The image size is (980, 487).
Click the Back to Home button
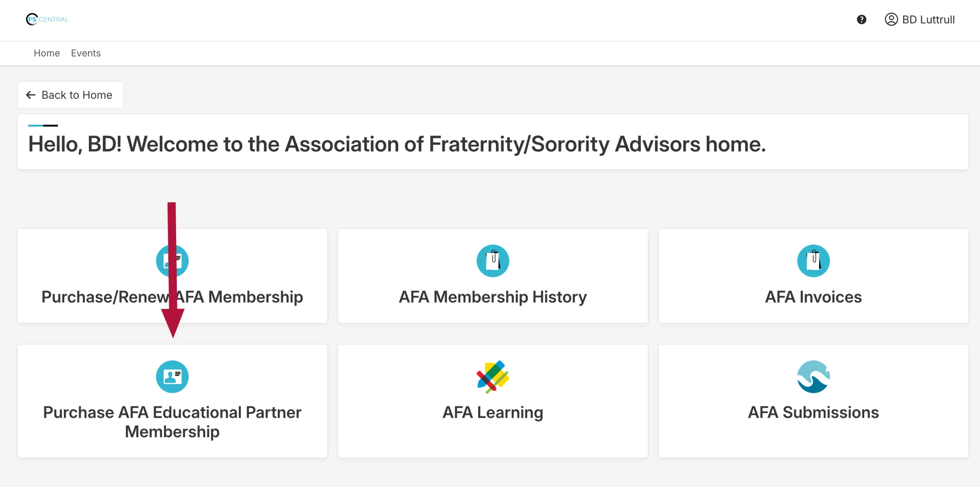point(70,95)
